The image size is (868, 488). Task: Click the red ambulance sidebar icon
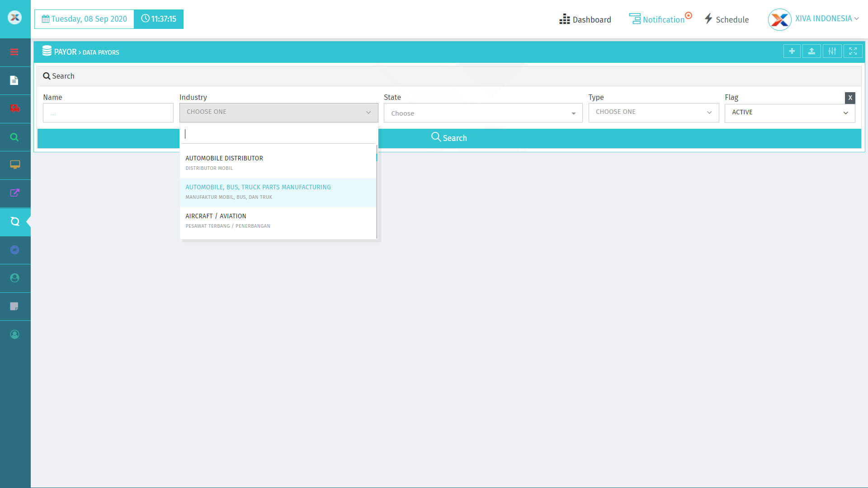pos(15,108)
